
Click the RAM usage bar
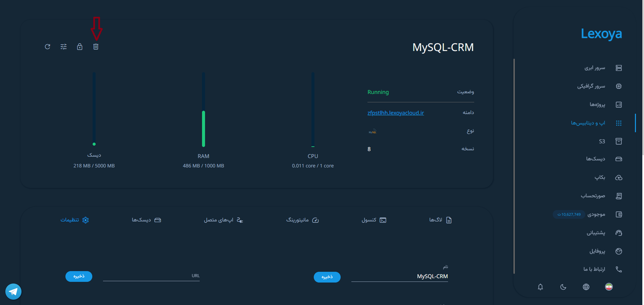pyautogui.click(x=203, y=110)
